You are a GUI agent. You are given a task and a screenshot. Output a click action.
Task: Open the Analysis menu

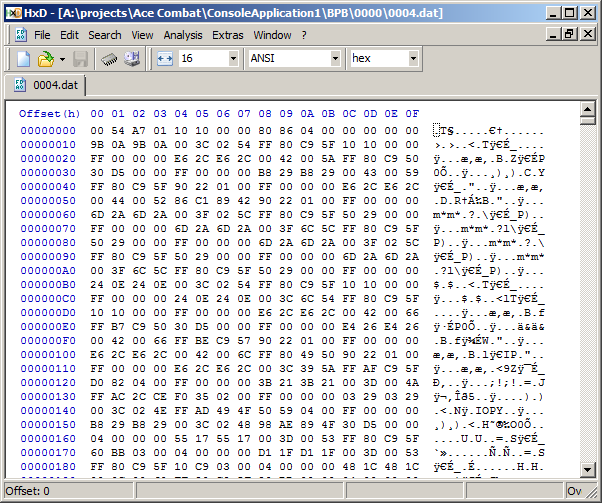[x=183, y=35]
